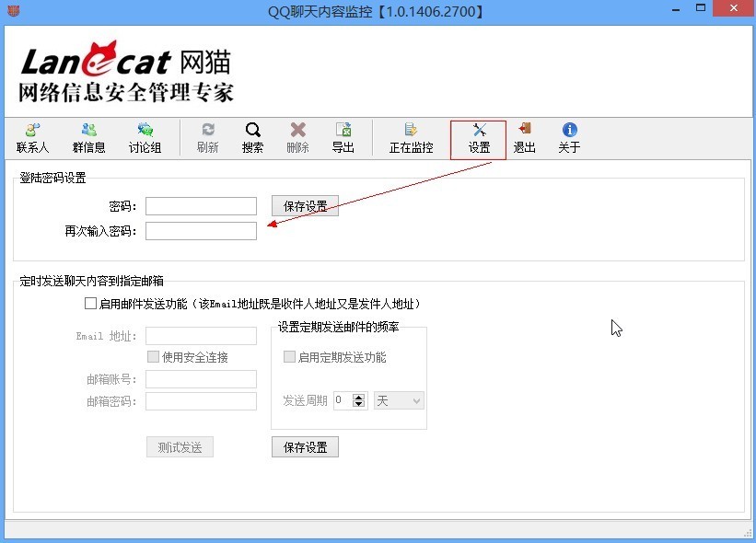Focus the 再次输入密码 confirm field
The width and height of the screenshot is (756, 543).
(201, 231)
